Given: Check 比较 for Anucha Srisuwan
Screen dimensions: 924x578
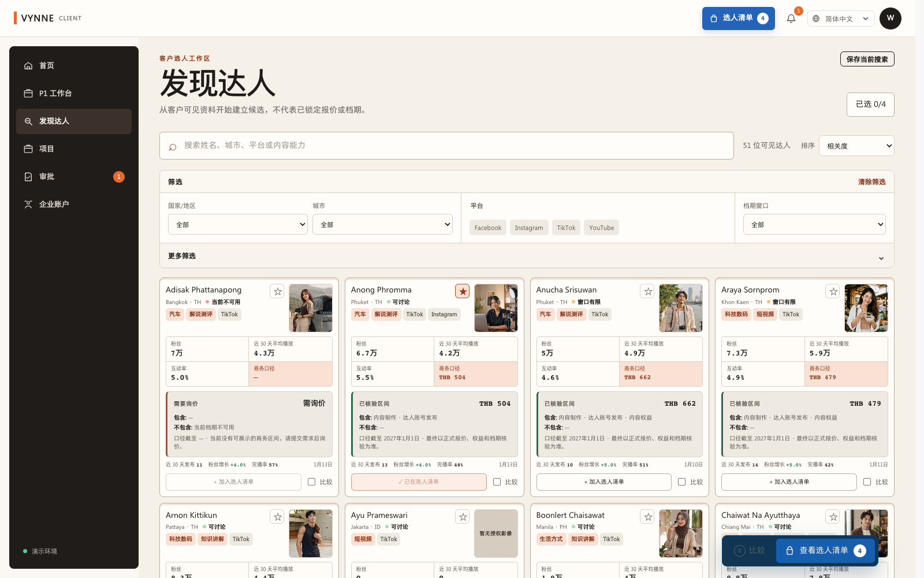Looking at the screenshot, I should point(682,481).
